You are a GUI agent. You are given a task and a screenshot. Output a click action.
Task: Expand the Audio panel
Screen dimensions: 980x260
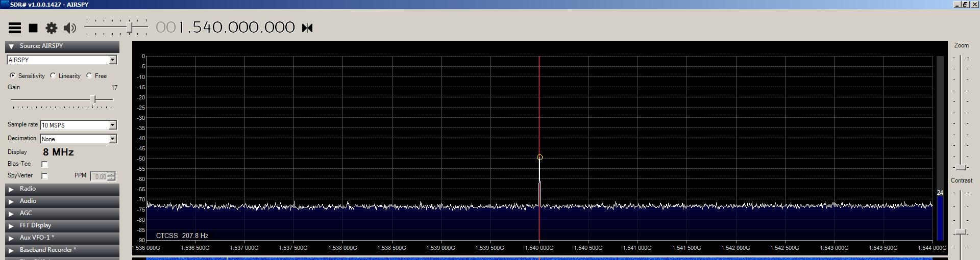pyautogui.click(x=62, y=201)
